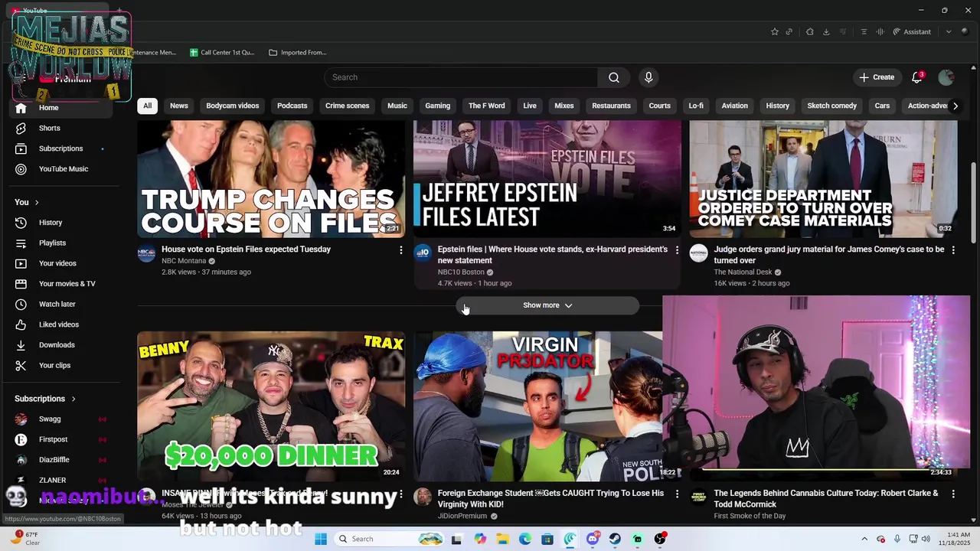The height and width of the screenshot is (551, 980).
Task: Open options menu for NBC10 Boston Epstein video
Action: (x=677, y=250)
